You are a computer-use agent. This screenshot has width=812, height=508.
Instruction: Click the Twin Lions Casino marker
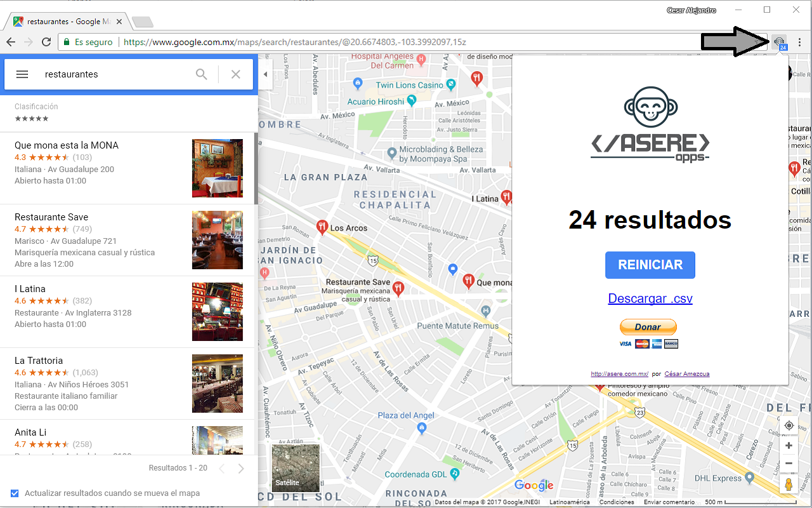pos(451,84)
